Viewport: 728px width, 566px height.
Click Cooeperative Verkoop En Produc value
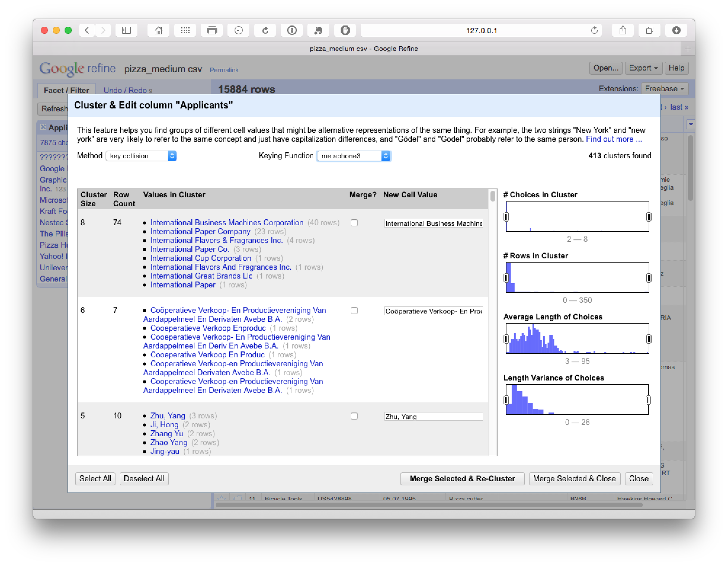(207, 355)
